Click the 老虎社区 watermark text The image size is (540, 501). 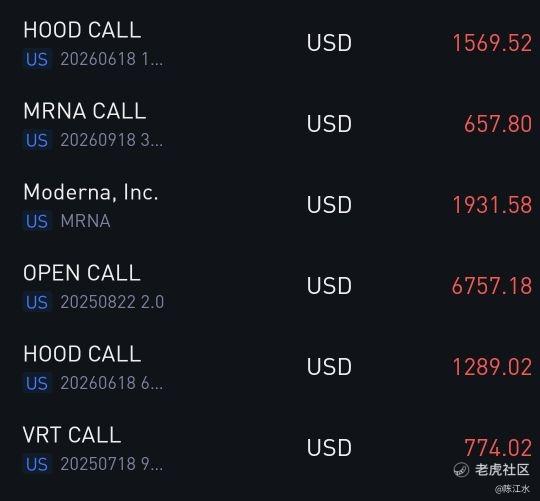point(502,470)
